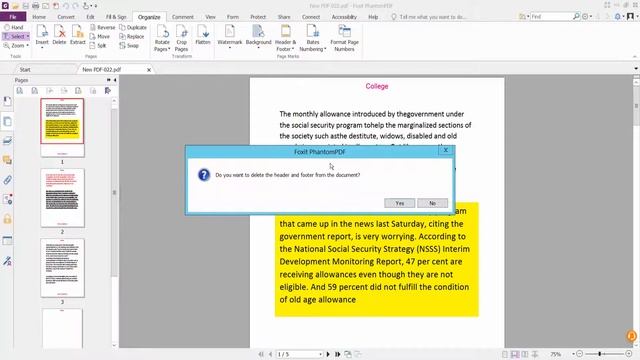Open the Attachments paperclip panel
The width and height of the screenshot is (640, 360).
click(x=7, y=180)
